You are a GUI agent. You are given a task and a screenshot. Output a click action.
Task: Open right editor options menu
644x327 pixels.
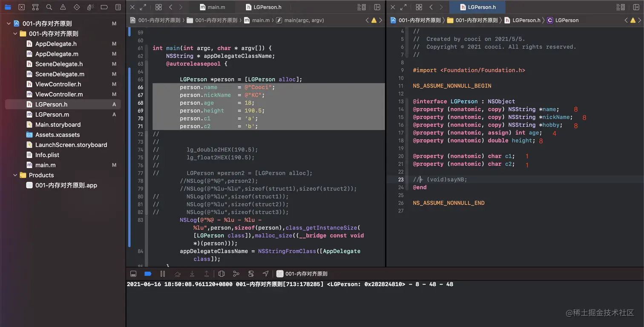tap(621, 7)
